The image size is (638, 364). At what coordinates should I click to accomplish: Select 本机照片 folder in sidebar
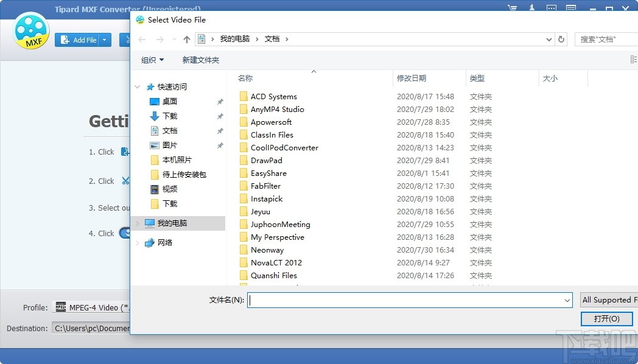(x=177, y=160)
